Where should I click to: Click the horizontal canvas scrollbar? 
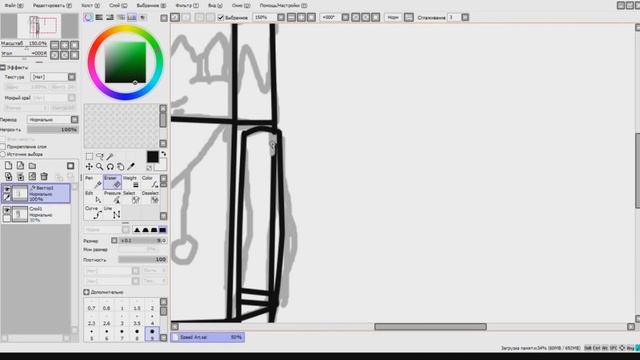coord(430,327)
